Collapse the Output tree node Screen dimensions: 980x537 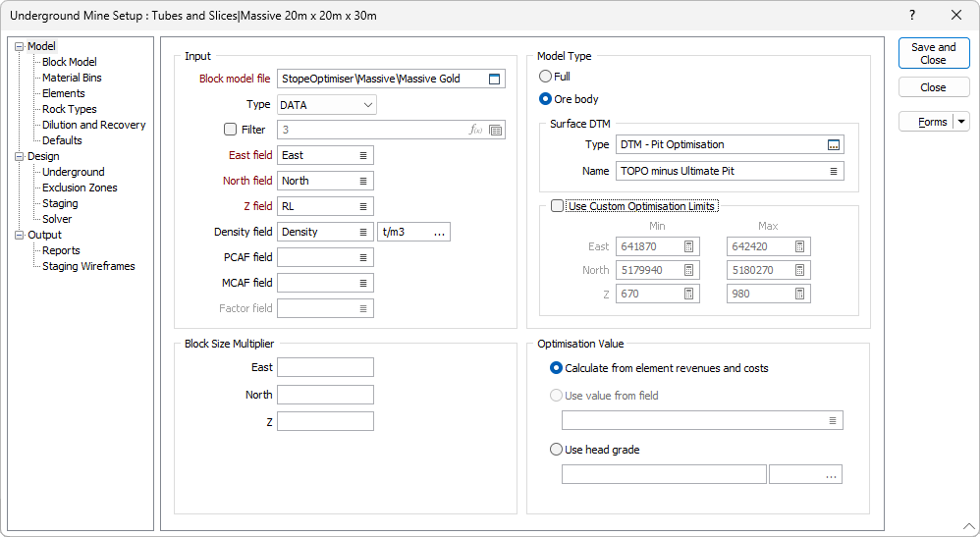[20, 235]
